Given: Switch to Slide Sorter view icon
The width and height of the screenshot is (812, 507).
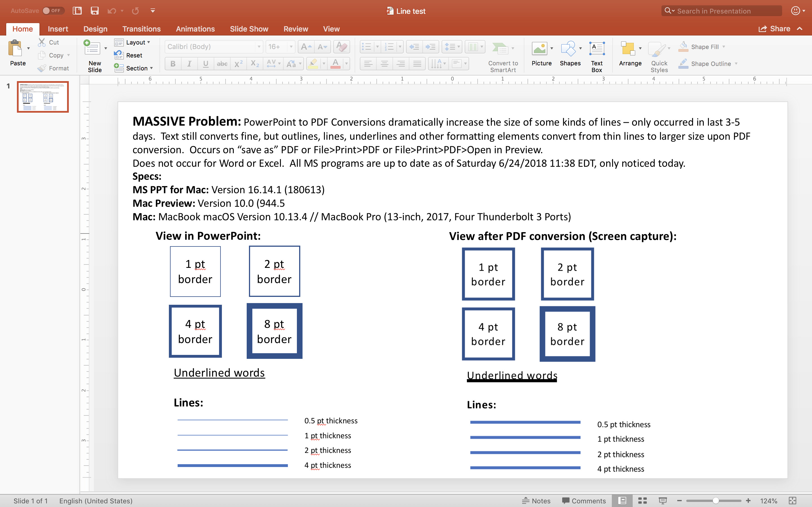Looking at the screenshot, I should 643,501.
